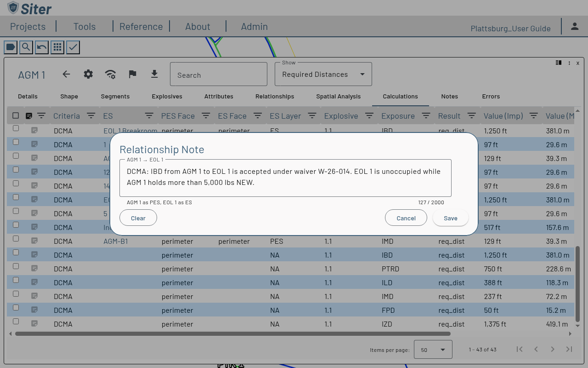Jump to the last page of results
588x368 pixels.
(x=569, y=349)
